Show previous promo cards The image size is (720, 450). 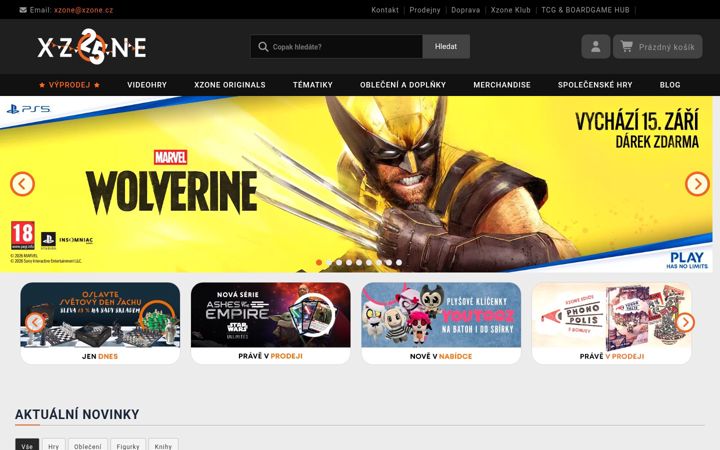(x=35, y=322)
